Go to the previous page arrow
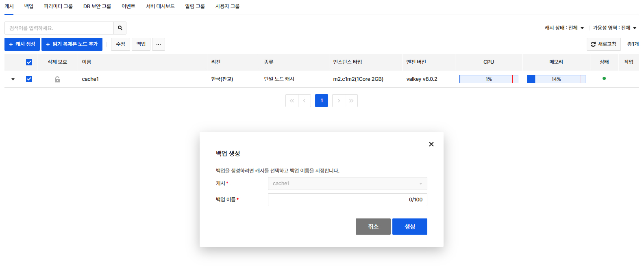644x270 pixels. tap(305, 101)
